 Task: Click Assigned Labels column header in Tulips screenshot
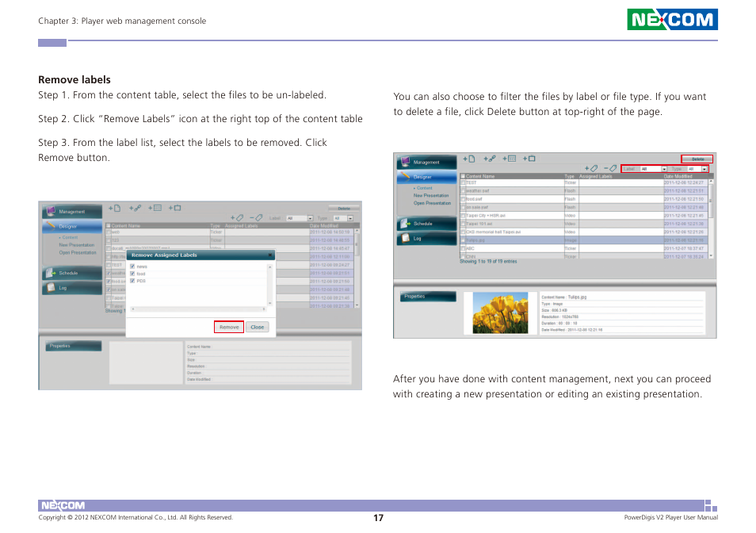tap(596, 176)
